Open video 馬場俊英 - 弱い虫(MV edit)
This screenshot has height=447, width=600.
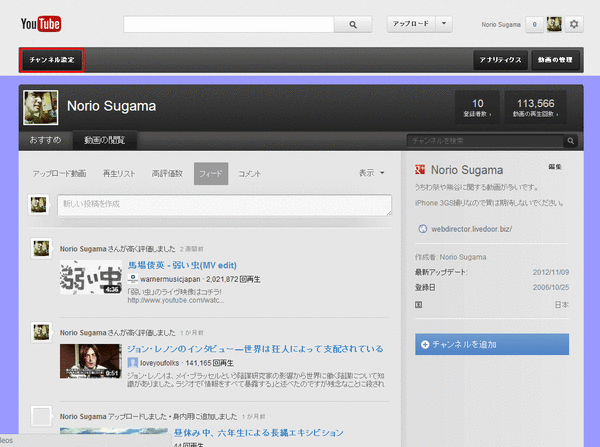pyautogui.click(x=182, y=265)
